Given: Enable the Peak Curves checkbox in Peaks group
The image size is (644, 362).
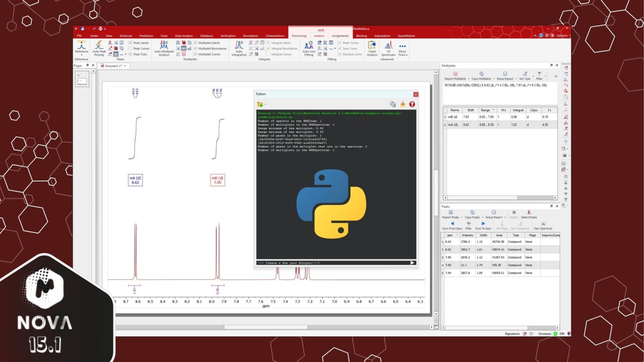Looking at the screenshot, I should pos(130,49).
